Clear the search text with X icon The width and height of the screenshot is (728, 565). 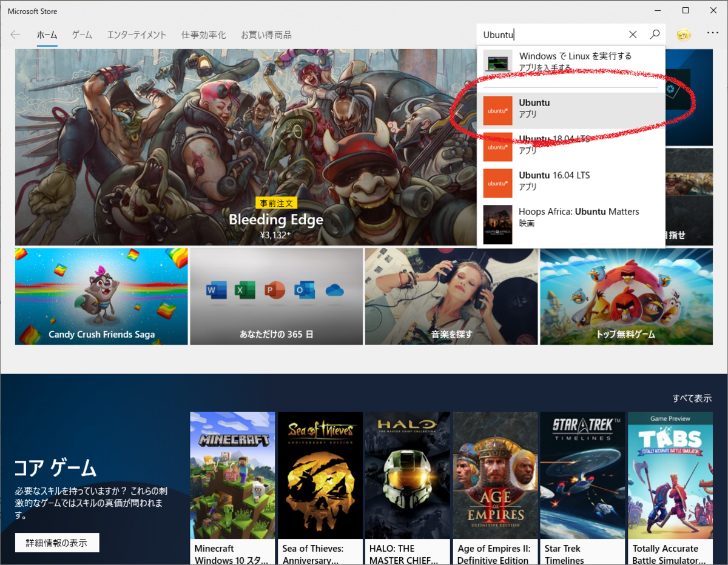(x=633, y=35)
